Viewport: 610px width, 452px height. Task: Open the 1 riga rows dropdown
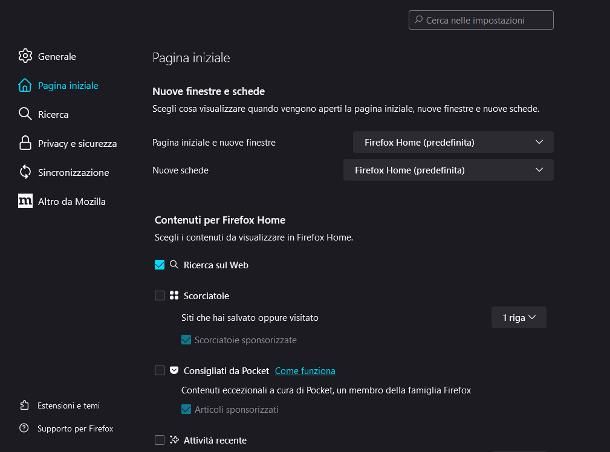point(519,317)
